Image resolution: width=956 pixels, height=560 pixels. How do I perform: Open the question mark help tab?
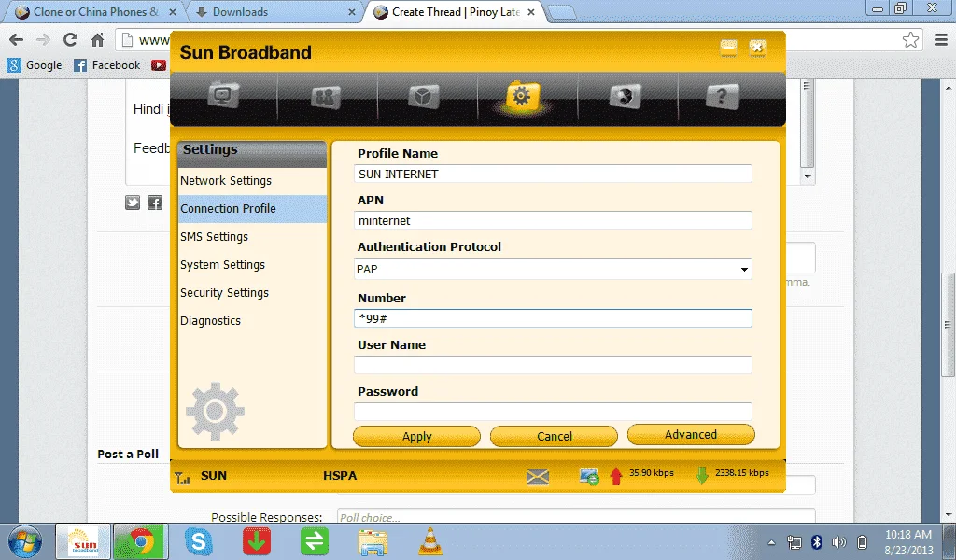tap(722, 96)
